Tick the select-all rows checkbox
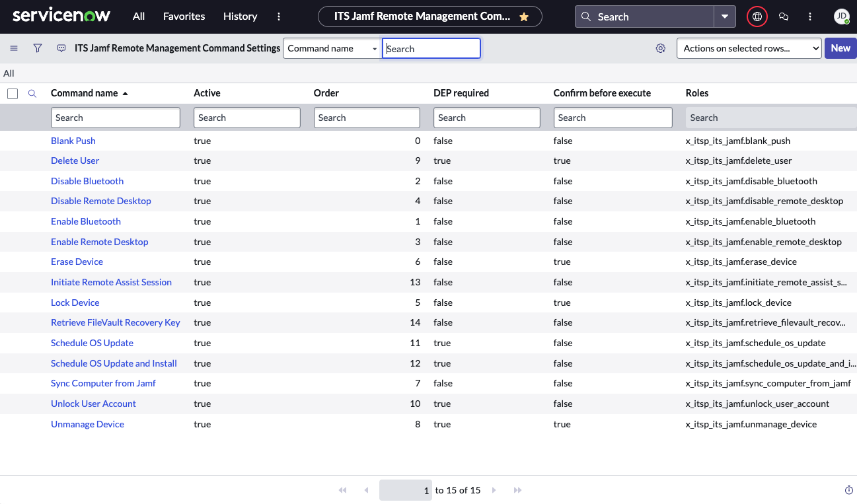 point(13,94)
